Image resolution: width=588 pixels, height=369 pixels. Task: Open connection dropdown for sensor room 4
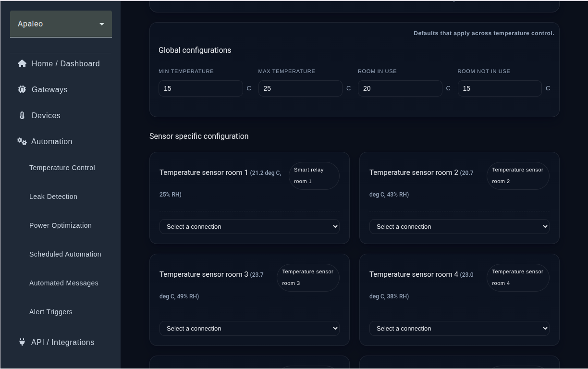(459, 328)
